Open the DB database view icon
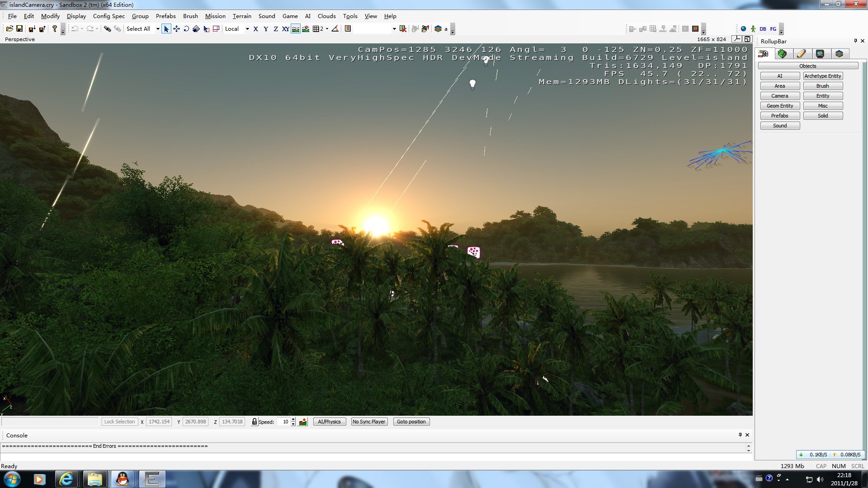The height and width of the screenshot is (488, 868). pyautogui.click(x=763, y=29)
